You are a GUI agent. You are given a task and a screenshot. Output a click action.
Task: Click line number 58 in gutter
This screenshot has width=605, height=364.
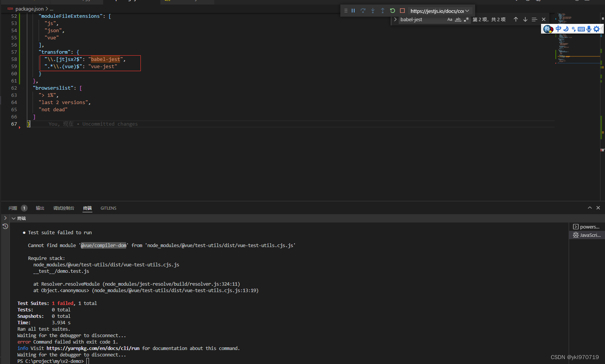tap(14, 59)
